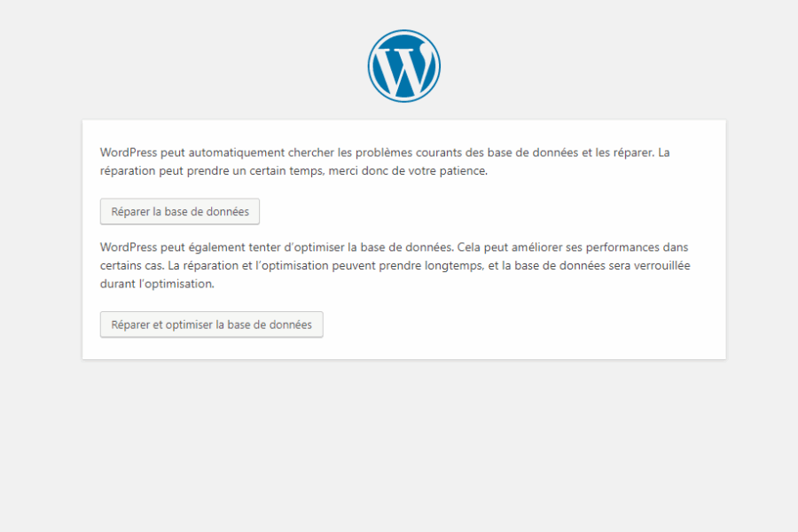
Task: Click the WordPress logo at top
Action: [404, 66]
